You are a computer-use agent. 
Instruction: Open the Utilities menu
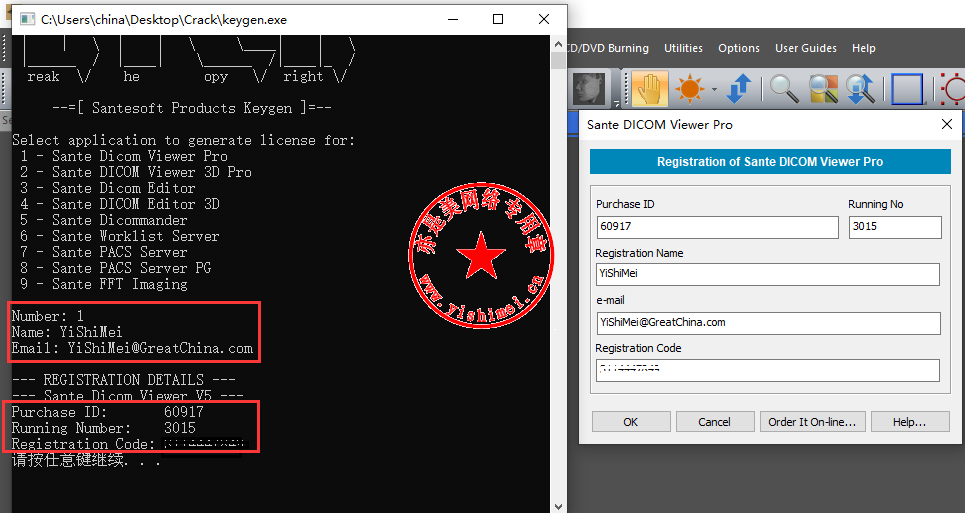(x=683, y=48)
